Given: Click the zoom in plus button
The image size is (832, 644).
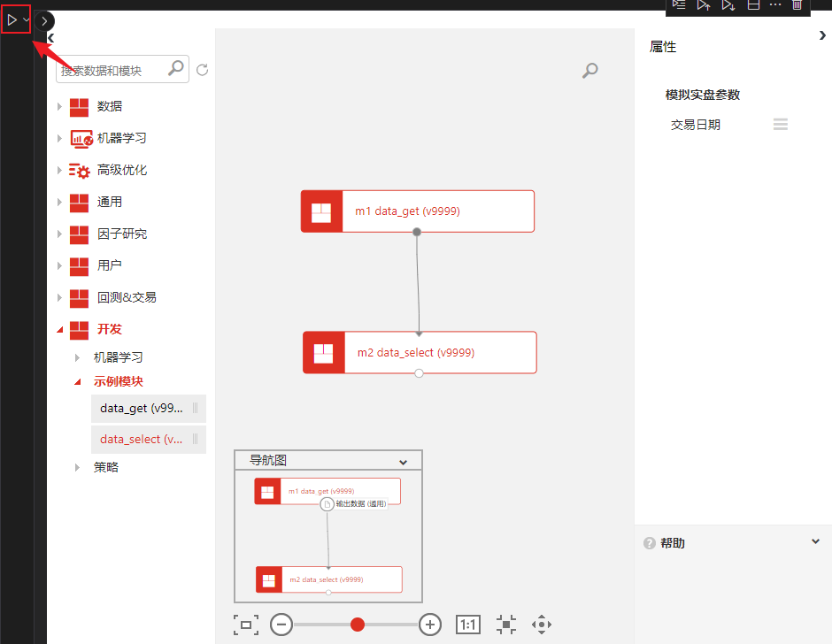Looking at the screenshot, I should tap(430, 625).
